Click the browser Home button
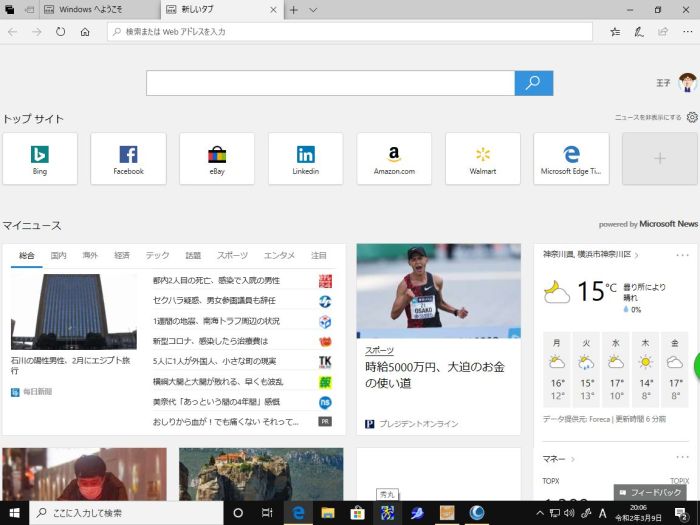 [x=85, y=32]
